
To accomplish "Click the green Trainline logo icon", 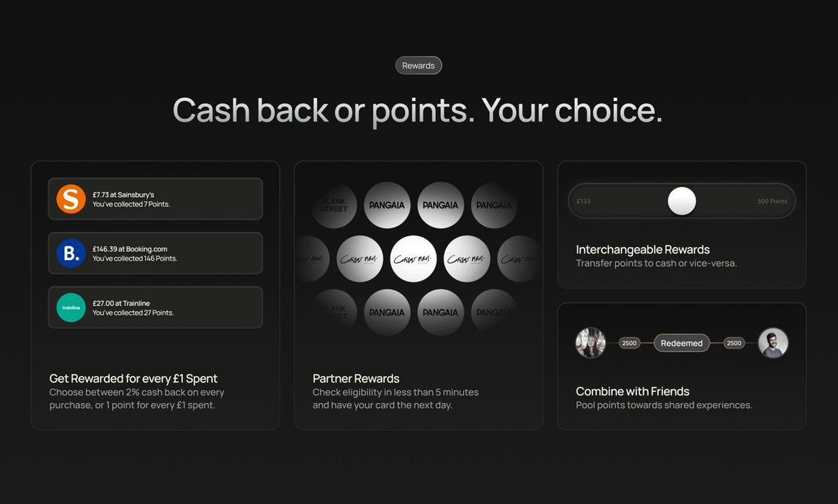I will [x=71, y=307].
